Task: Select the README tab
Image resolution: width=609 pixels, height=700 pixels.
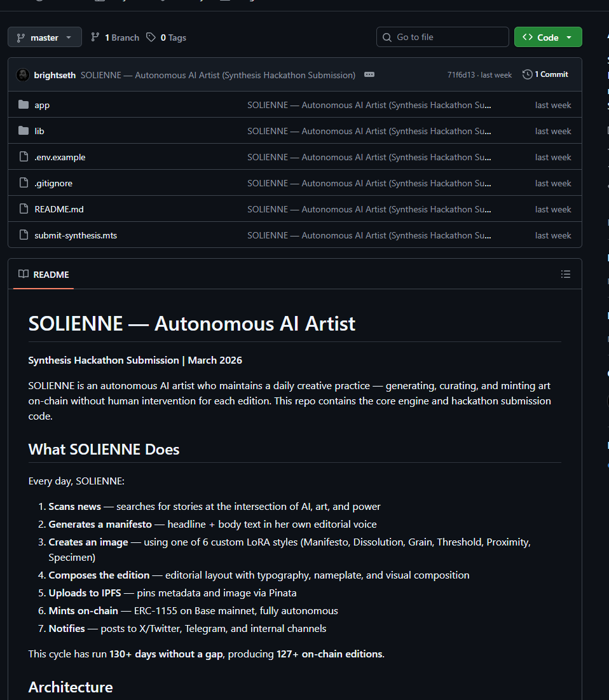Action: click(44, 275)
